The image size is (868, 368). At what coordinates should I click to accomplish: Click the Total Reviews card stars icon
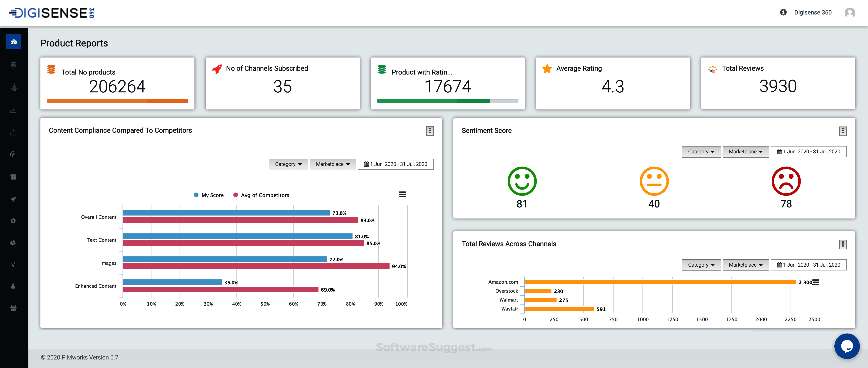click(x=713, y=69)
